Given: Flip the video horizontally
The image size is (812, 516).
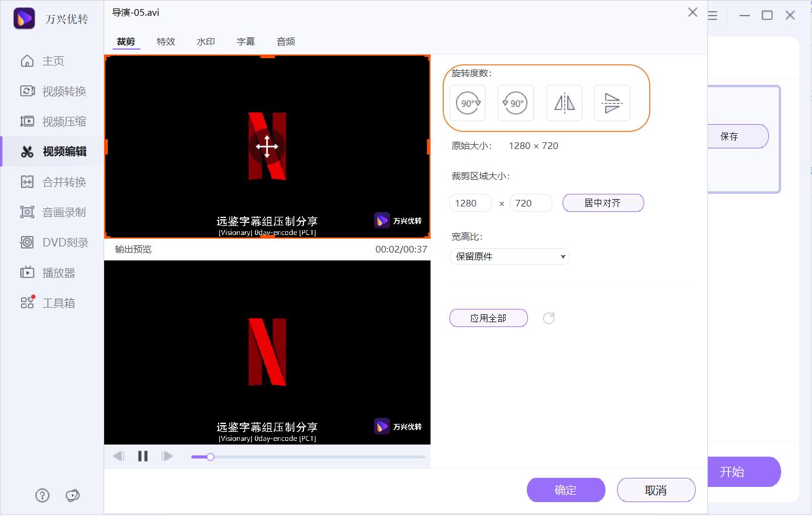Looking at the screenshot, I should 563,102.
